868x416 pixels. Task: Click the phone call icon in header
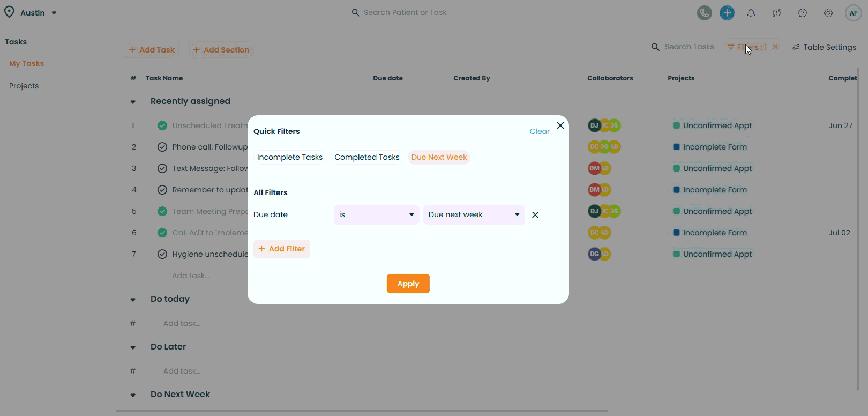click(704, 13)
